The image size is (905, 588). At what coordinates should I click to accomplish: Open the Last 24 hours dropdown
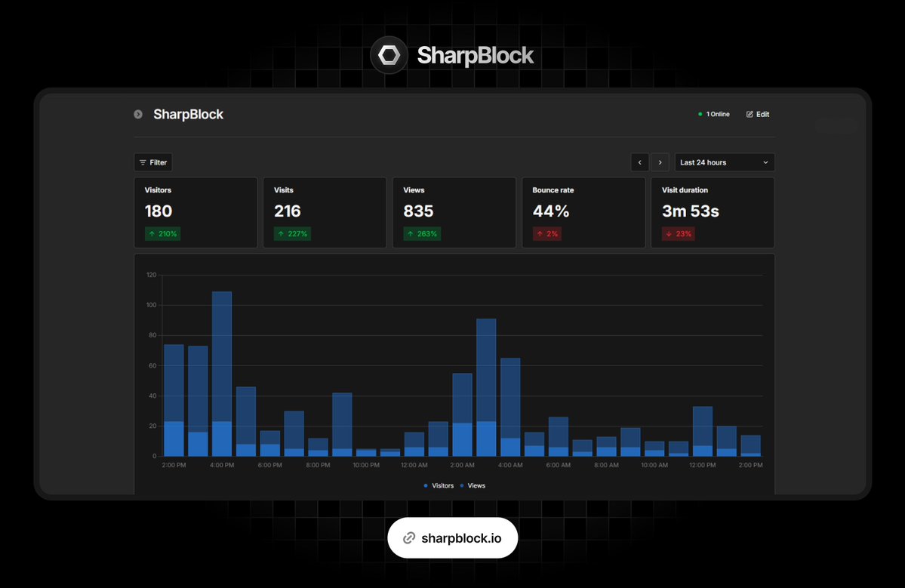point(725,162)
